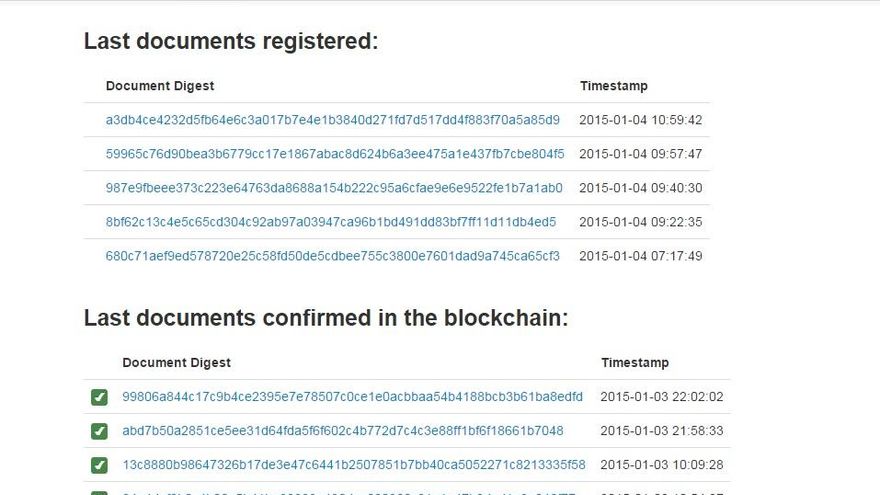Open confirmed digest starting 13c8880b9864

354,465
